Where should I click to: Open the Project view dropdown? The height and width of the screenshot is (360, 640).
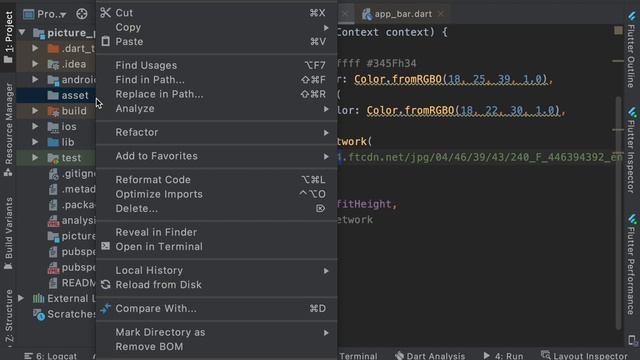click(45, 14)
